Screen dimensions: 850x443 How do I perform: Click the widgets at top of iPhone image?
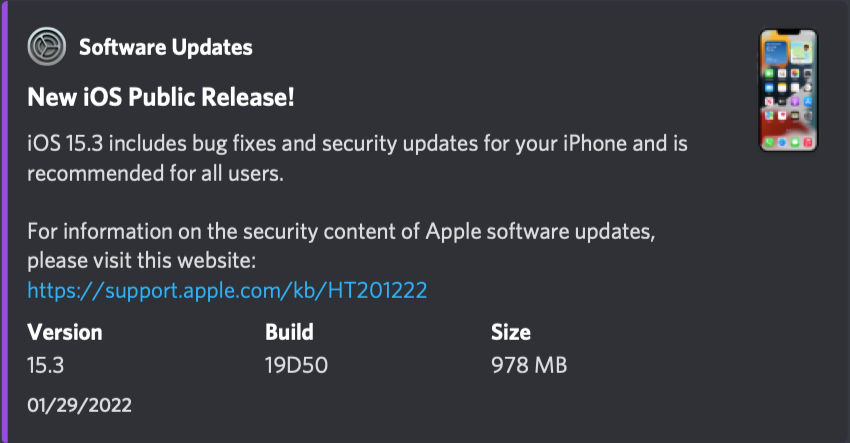point(788,53)
